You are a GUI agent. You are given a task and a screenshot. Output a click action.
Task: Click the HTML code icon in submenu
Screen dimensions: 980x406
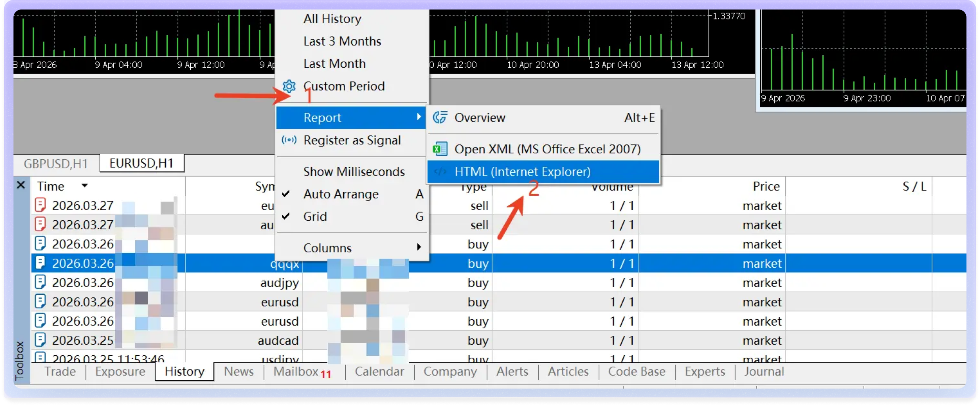click(x=440, y=172)
